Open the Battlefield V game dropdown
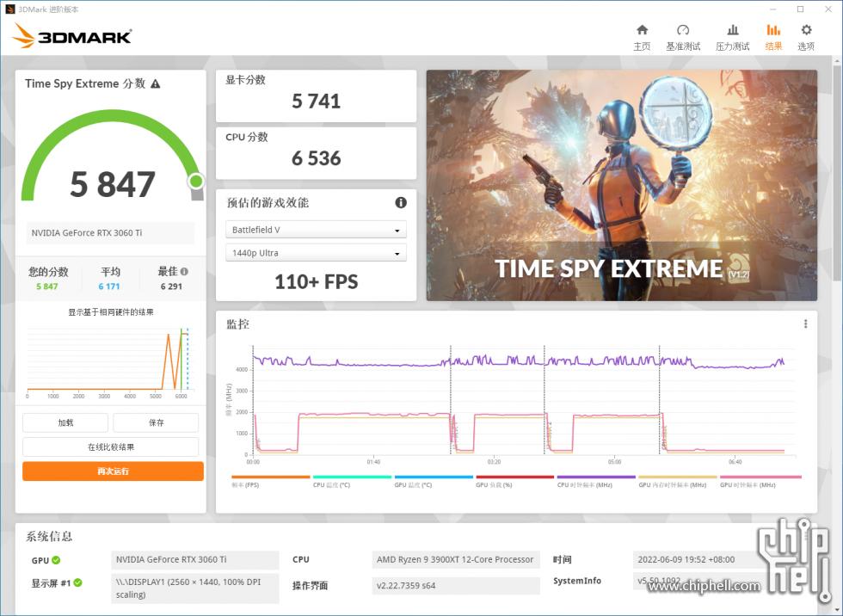Viewport: 843px width, 616px height. click(x=316, y=230)
